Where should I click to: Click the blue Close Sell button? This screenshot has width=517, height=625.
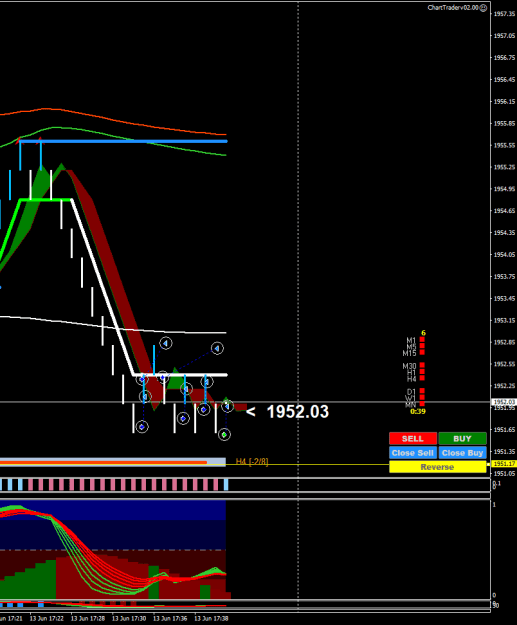click(413, 453)
